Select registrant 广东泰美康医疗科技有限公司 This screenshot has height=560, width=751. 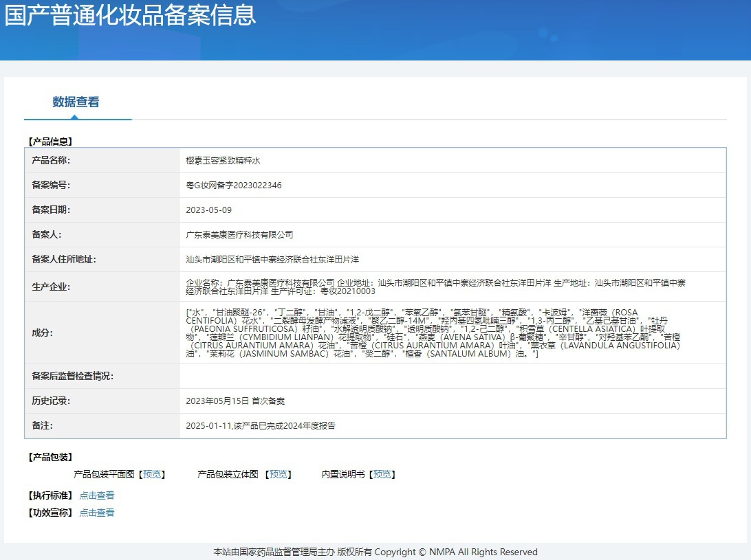pos(239,234)
